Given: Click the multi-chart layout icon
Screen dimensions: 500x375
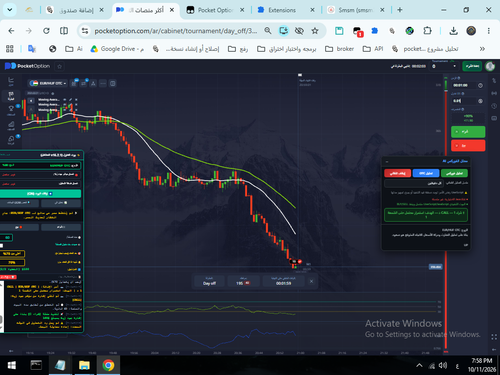Looking at the screenshot, I should [113, 83].
